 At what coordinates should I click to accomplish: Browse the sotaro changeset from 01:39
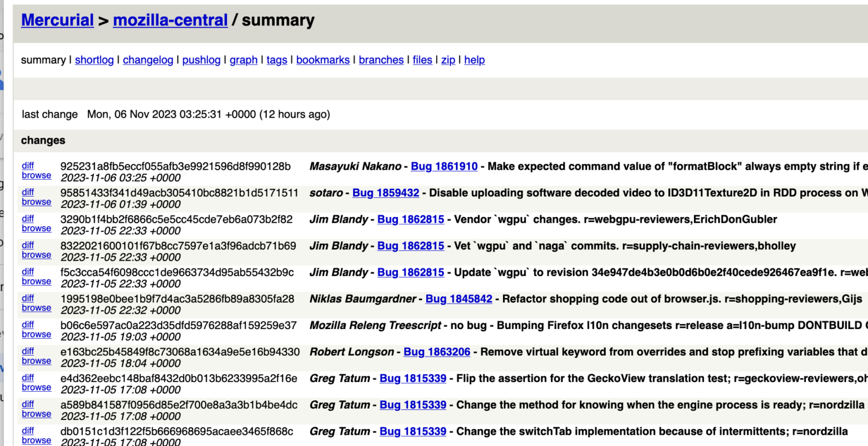pos(36,202)
